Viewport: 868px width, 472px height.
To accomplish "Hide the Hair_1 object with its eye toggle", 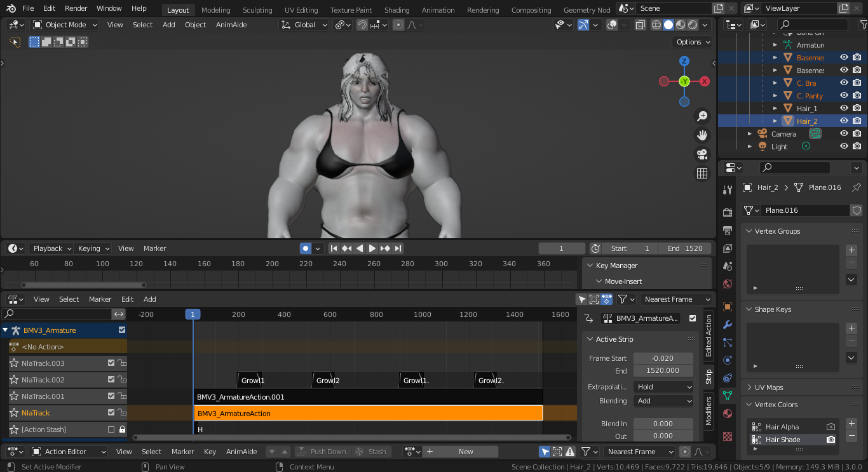I will click(844, 108).
